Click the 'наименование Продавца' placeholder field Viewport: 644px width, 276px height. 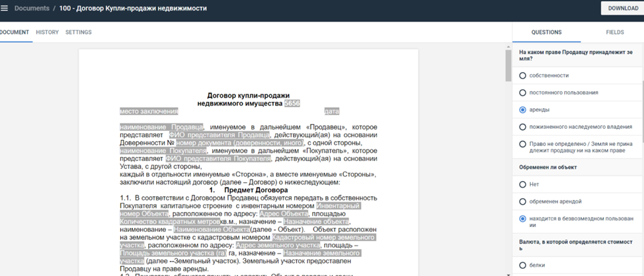coord(161,127)
